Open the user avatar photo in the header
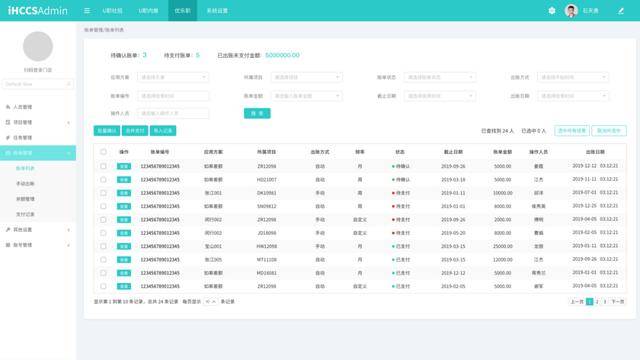The height and width of the screenshot is (360, 640). click(571, 11)
